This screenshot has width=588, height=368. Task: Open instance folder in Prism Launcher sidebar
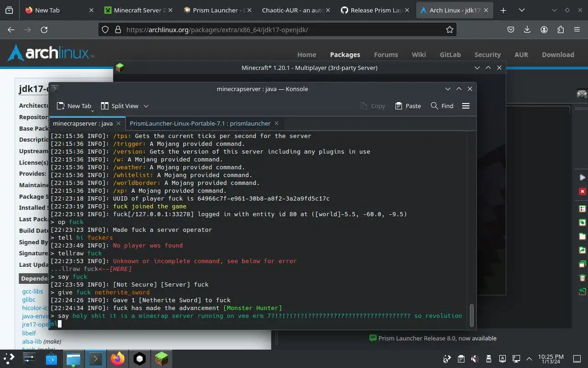(582, 236)
